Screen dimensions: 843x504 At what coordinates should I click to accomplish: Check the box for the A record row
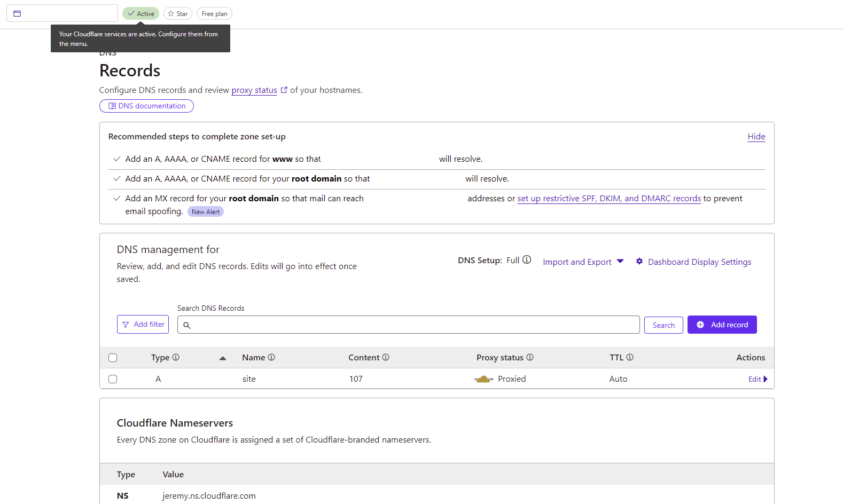point(113,379)
